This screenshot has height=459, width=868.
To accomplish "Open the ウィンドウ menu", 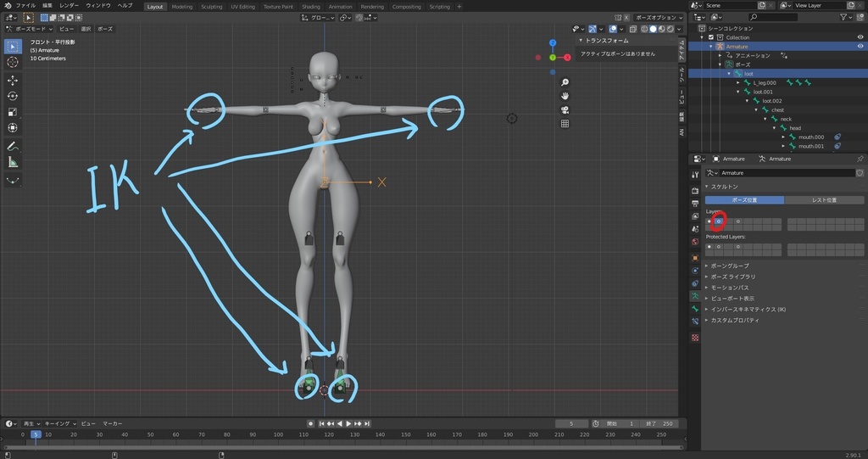I will (x=97, y=6).
